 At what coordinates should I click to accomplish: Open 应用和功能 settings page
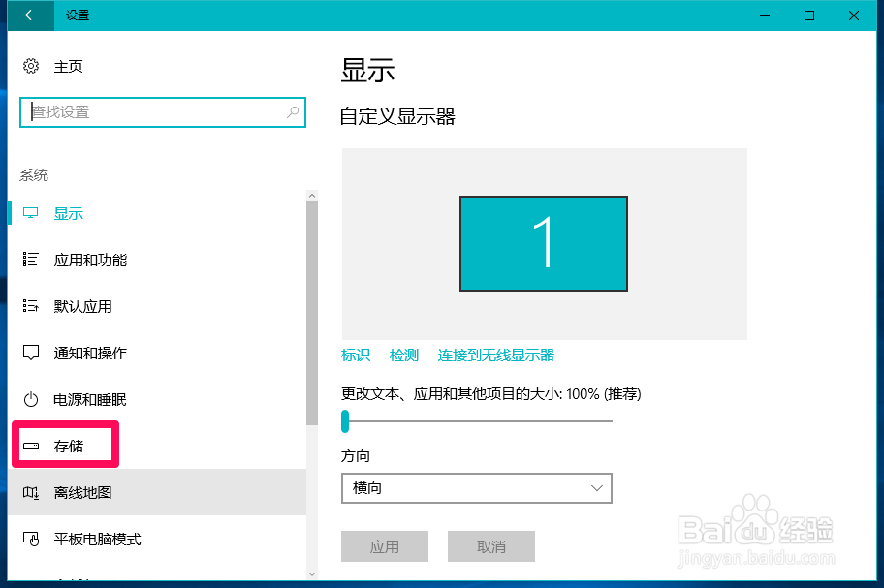[x=157, y=260]
